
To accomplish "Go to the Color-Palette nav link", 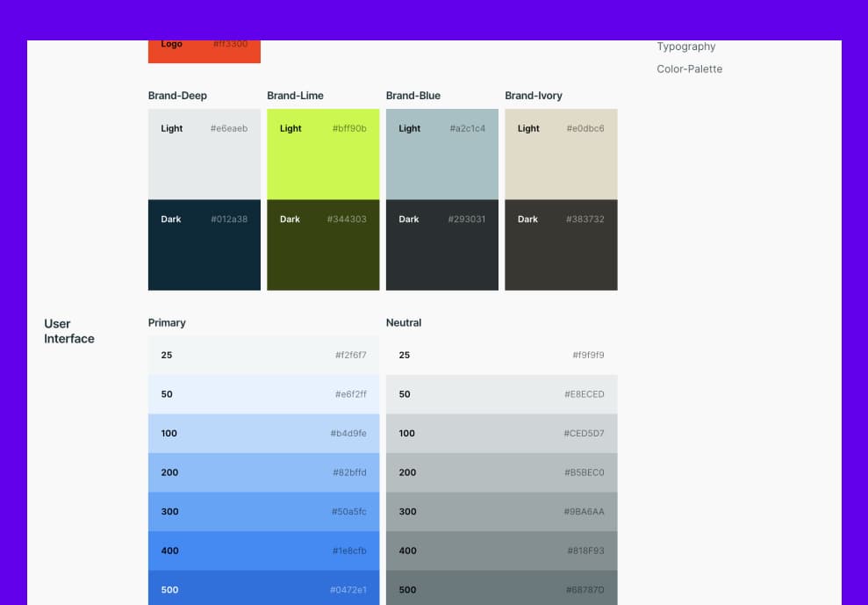I will coord(689,68).
